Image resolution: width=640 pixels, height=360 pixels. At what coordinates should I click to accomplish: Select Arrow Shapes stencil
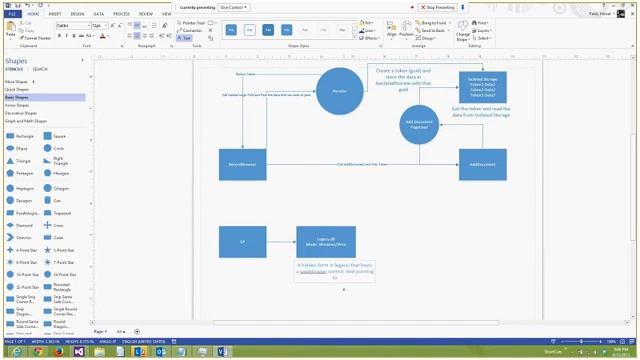click(x=17, y=105)
